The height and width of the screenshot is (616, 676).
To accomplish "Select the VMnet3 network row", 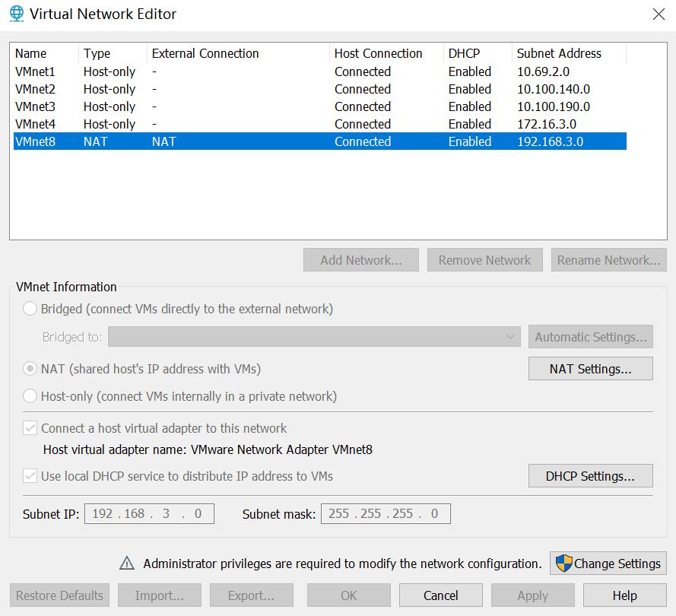I will (320, 106).
